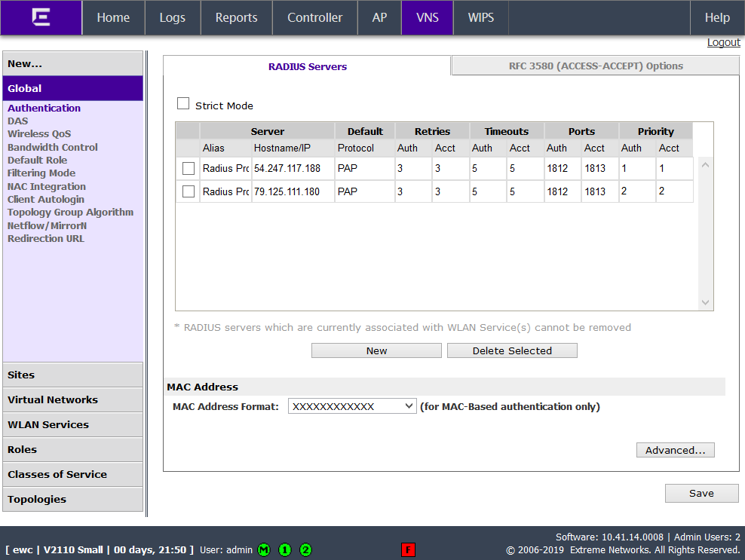Image resolution: width=745 pixels, height=560 pixels.
Task: Expand the Classes of Service section
Action: tap(72, 475)
